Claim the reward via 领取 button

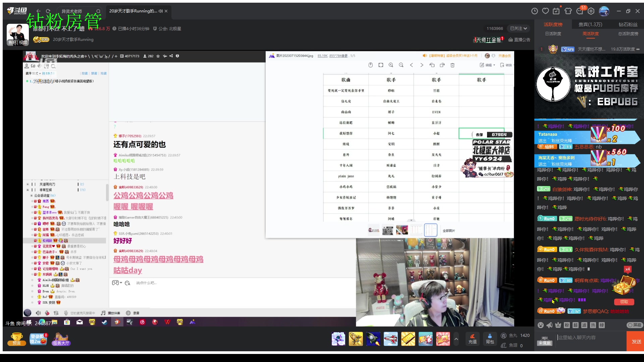624,302
